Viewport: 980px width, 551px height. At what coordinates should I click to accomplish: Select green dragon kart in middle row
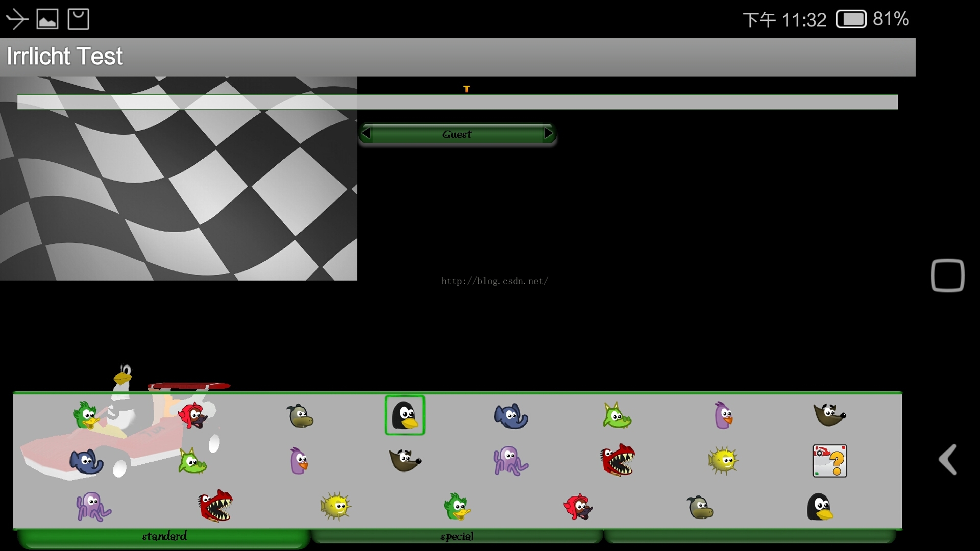tap(192, 461)
